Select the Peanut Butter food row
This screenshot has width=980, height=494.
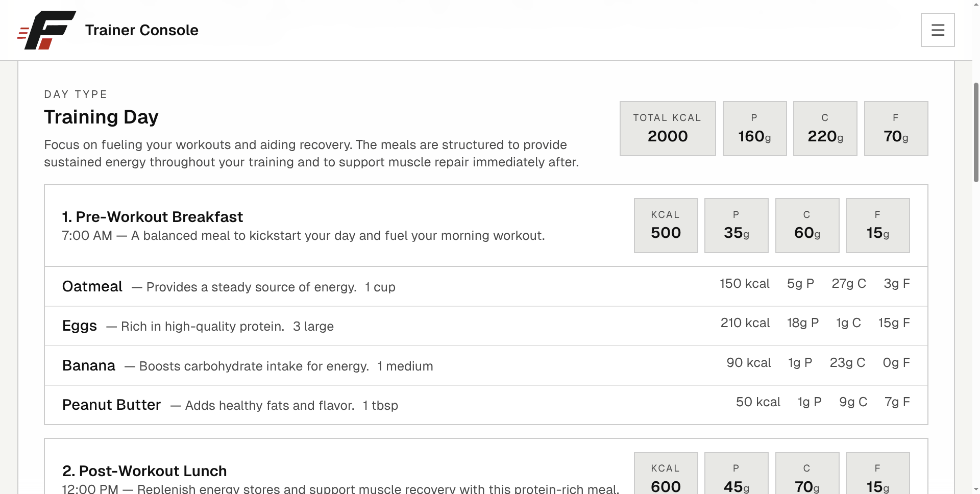(x=486, y=405)
